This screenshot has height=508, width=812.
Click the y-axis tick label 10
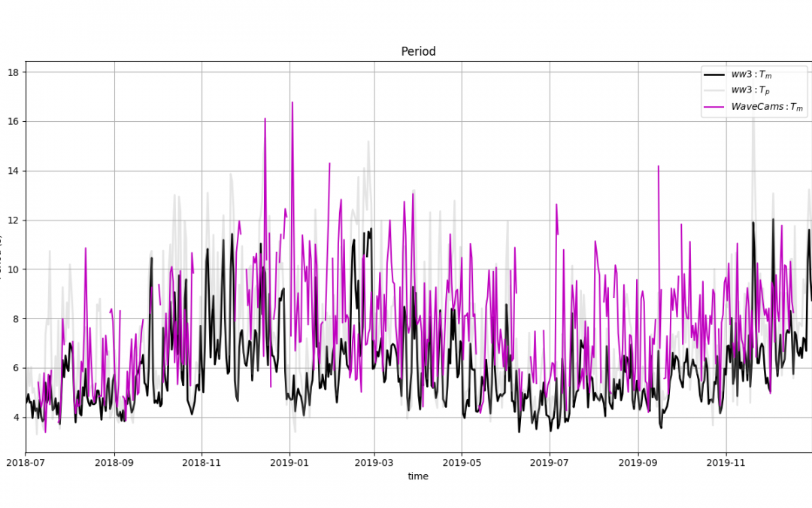[13, 269]
